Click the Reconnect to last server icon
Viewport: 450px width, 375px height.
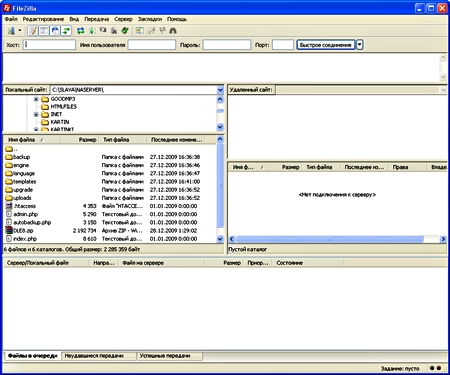tap(125, 31)
